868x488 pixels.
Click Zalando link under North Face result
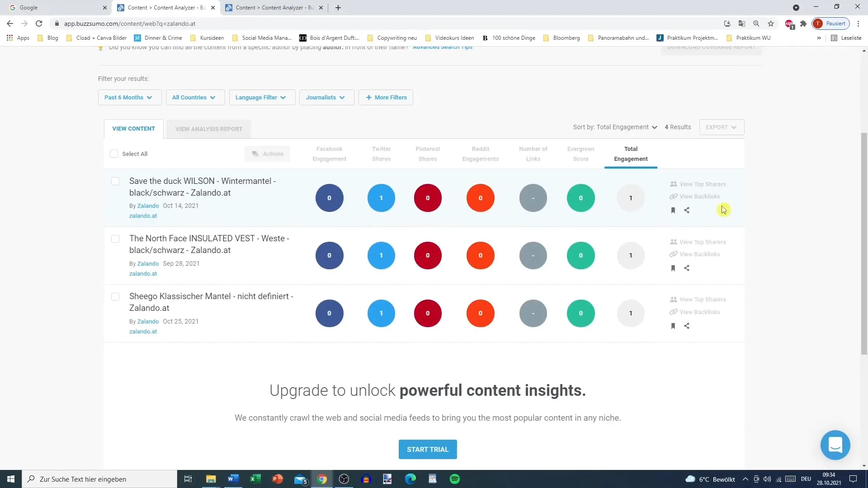148,263
